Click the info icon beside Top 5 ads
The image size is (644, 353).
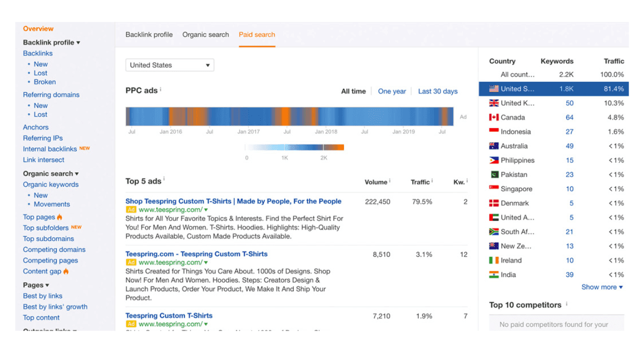click(x=164, y=180)
